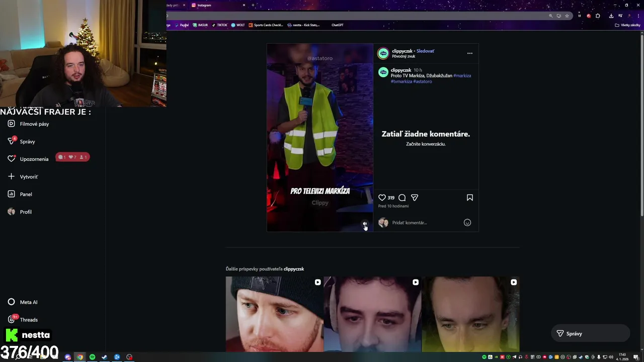
Task: Open middle reel thumbnail with headset man
Action: (372, 314)
